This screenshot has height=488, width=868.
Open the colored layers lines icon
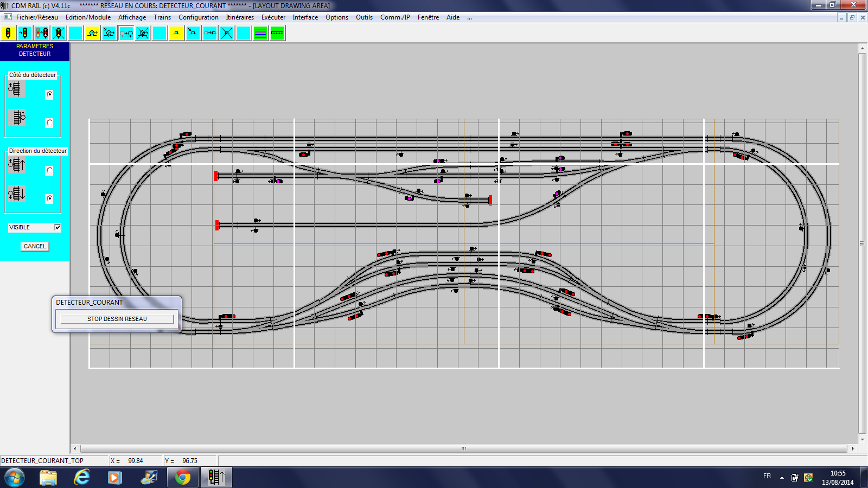pyautogui.click(x=260, y=33)
